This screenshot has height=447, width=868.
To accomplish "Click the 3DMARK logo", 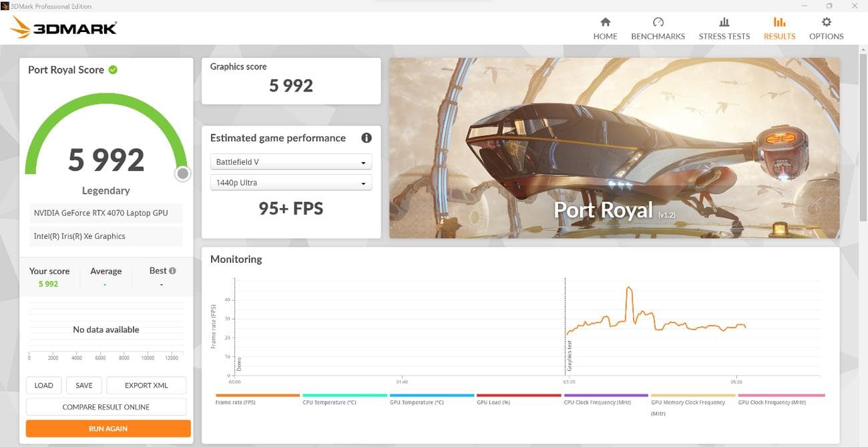I will 62,27.
